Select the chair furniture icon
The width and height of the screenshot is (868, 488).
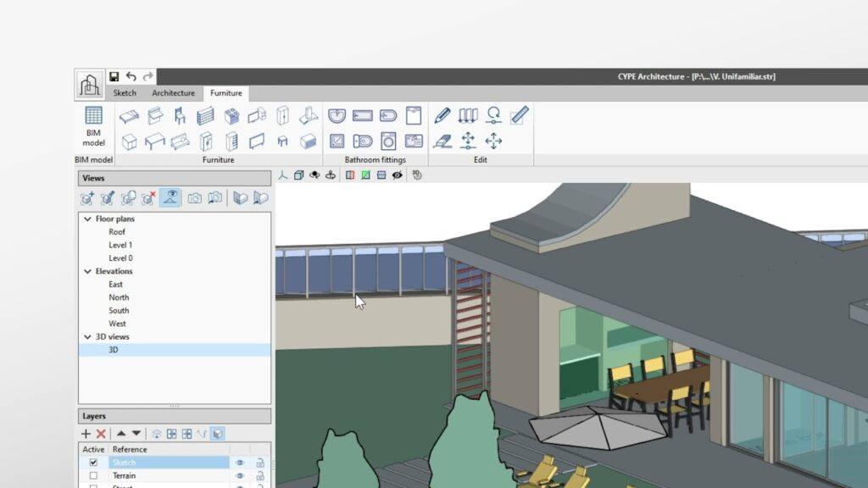click(180, 116)
